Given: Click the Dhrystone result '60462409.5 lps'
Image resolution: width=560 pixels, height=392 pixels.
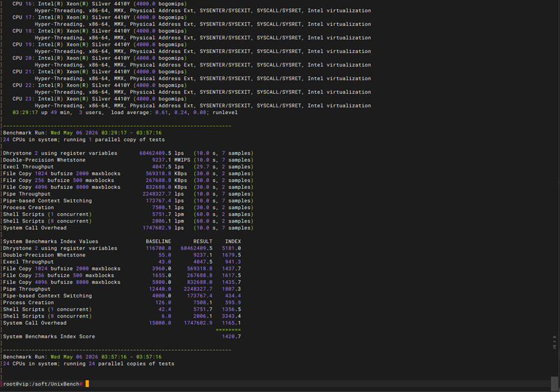Looking at the screenshot, I should point(161,153).
